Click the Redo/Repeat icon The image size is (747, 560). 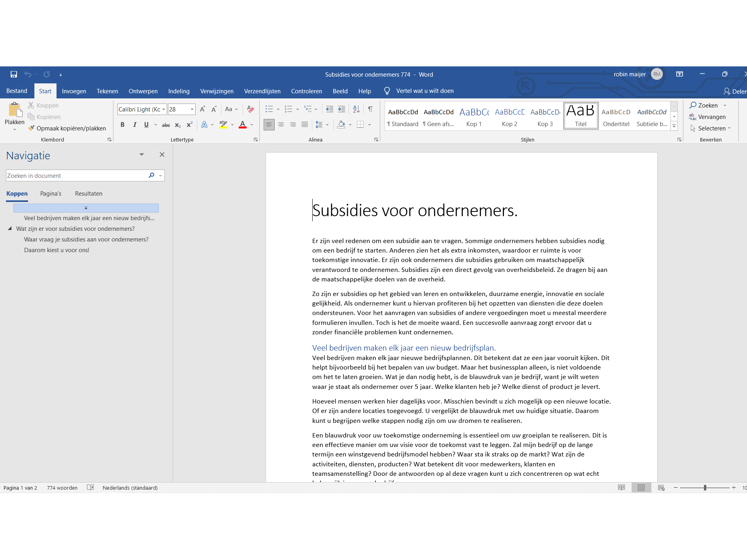(x=47, y=74)
